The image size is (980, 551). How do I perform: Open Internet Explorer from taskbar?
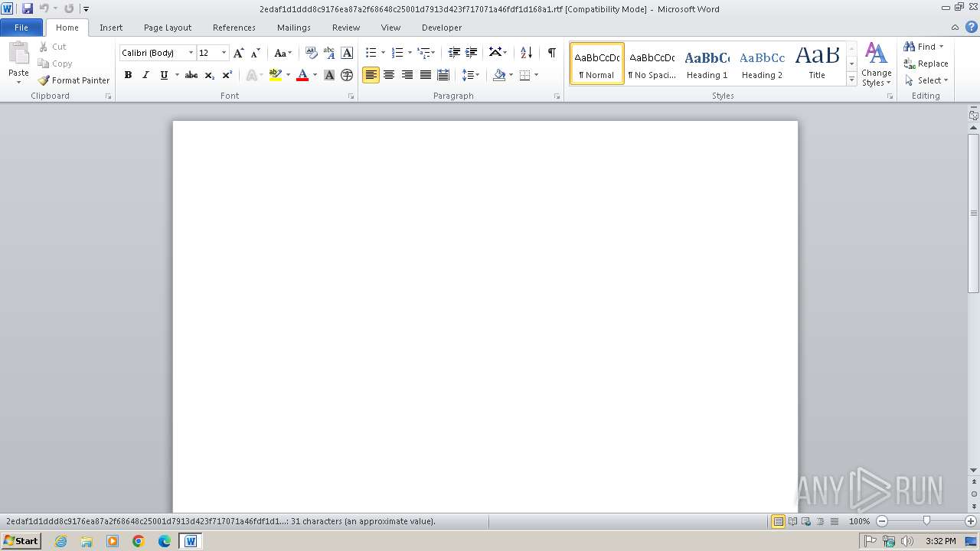[x=61, y=541]
